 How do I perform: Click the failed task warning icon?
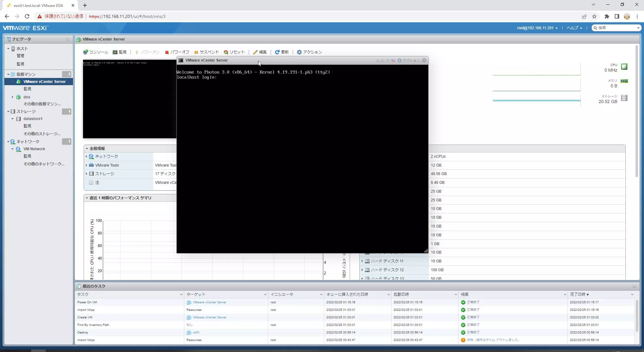463,340
